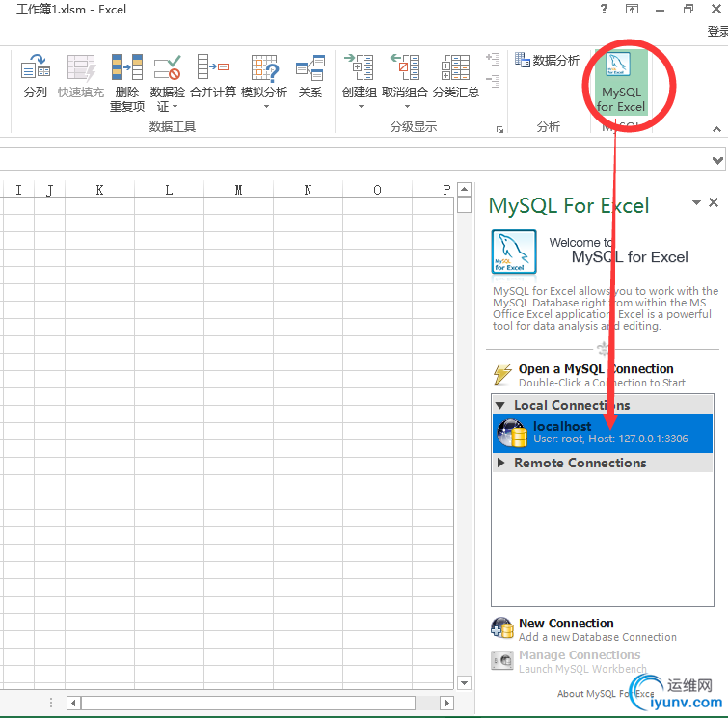Image resolution: width=728 pixels, height=718 pixels.
Task: Select the localhost connection entry
Action: (x=603, y=433)
